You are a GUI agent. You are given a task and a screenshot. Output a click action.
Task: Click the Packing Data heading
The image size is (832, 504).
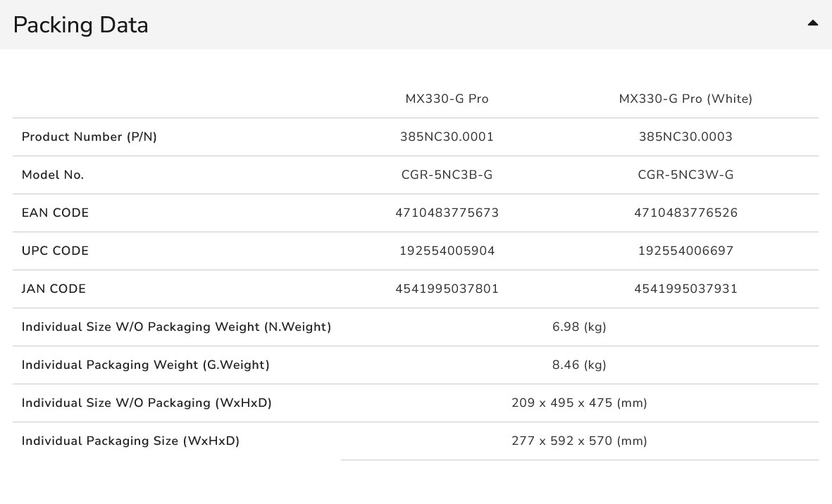point(81,25)
